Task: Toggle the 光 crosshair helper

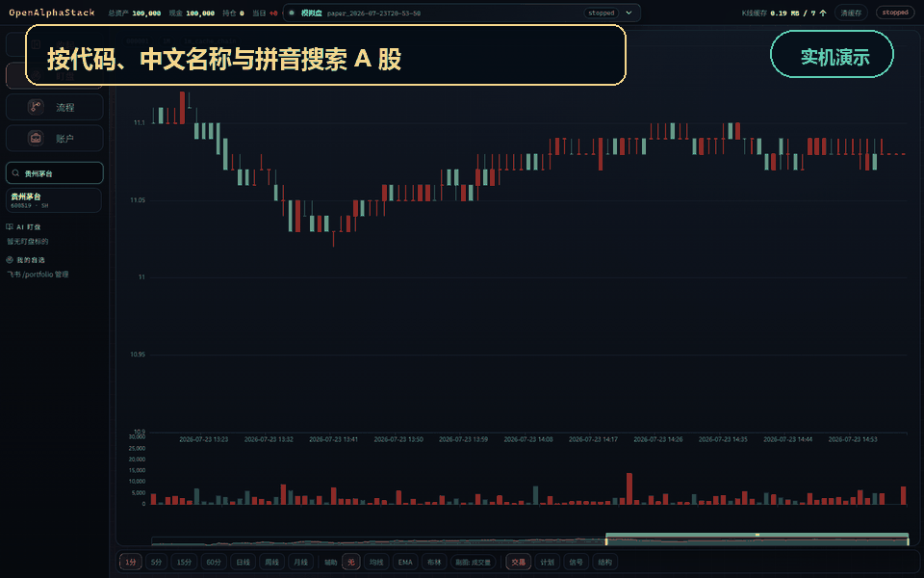Action: pyautogui.click(x=351, y=562)
